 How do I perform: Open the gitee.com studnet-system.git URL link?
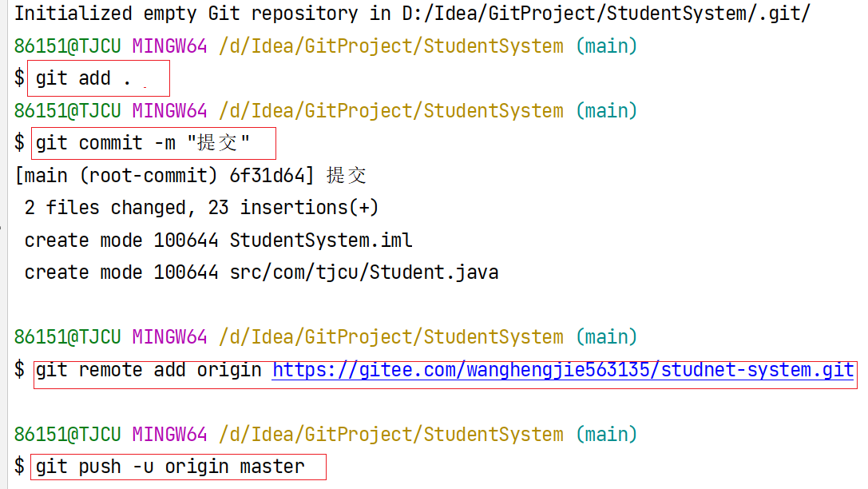(563, 371)
